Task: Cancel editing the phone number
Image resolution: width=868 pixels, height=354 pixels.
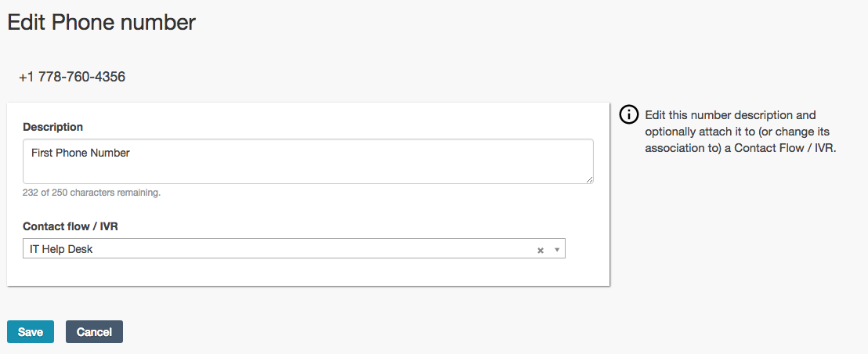Action: [94, 332]
